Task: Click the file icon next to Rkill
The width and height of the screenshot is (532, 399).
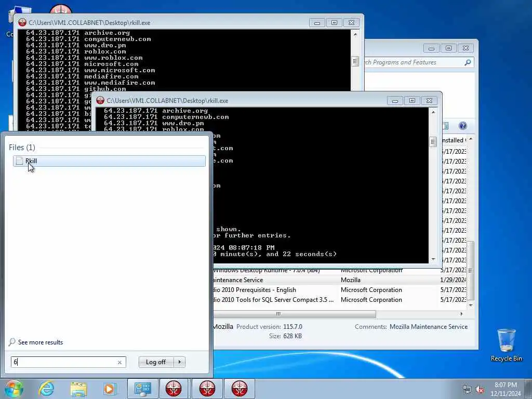Action: click(x=19, y=161)
